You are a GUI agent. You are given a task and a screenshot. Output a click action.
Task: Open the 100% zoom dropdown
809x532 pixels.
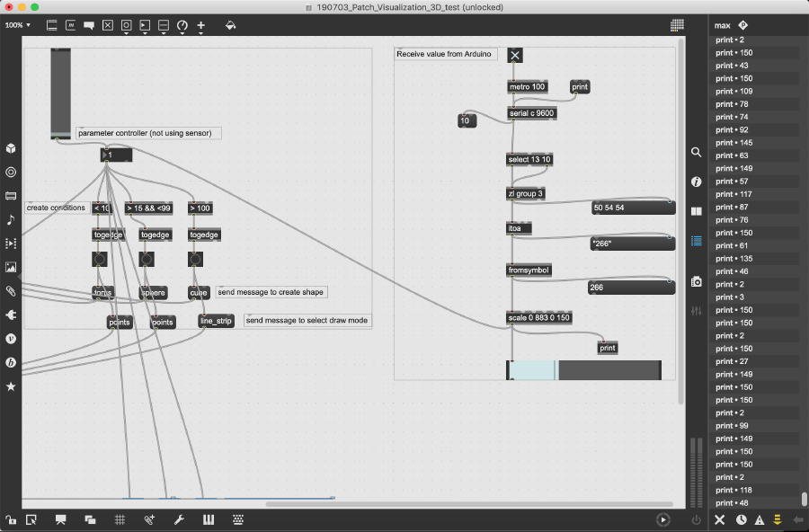[18, 25]
